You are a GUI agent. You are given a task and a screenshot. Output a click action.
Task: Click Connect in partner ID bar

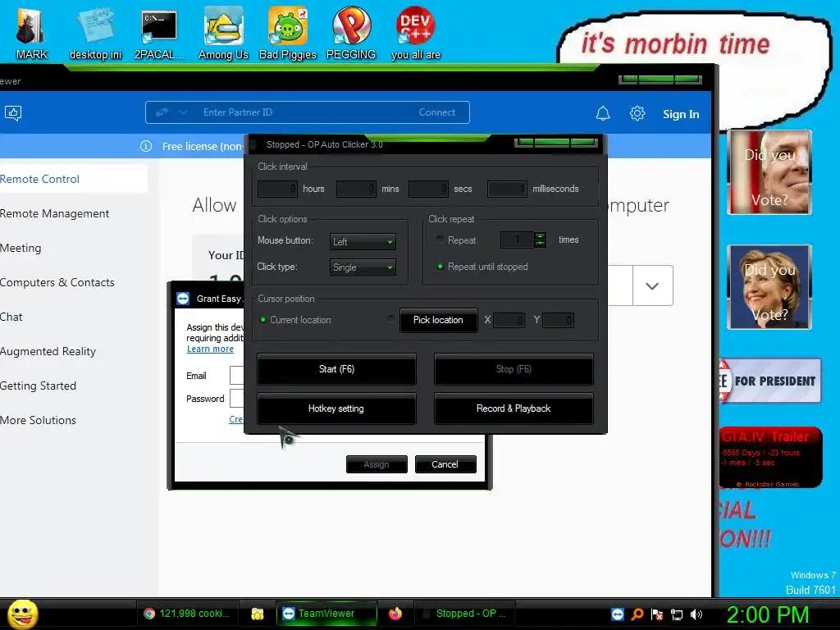coord(437,112)
